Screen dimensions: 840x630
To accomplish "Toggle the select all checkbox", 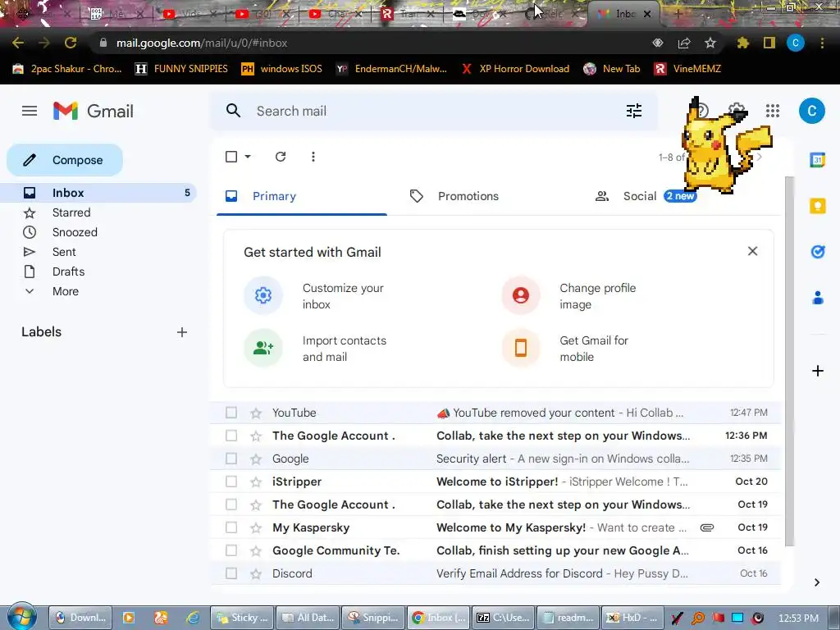I will click(231, 157).
